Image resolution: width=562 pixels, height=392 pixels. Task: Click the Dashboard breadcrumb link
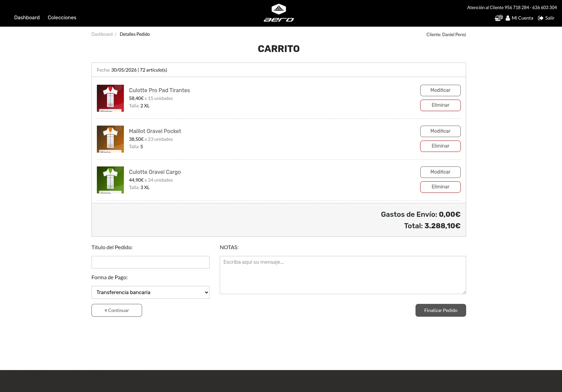click(x=102, y=34)
